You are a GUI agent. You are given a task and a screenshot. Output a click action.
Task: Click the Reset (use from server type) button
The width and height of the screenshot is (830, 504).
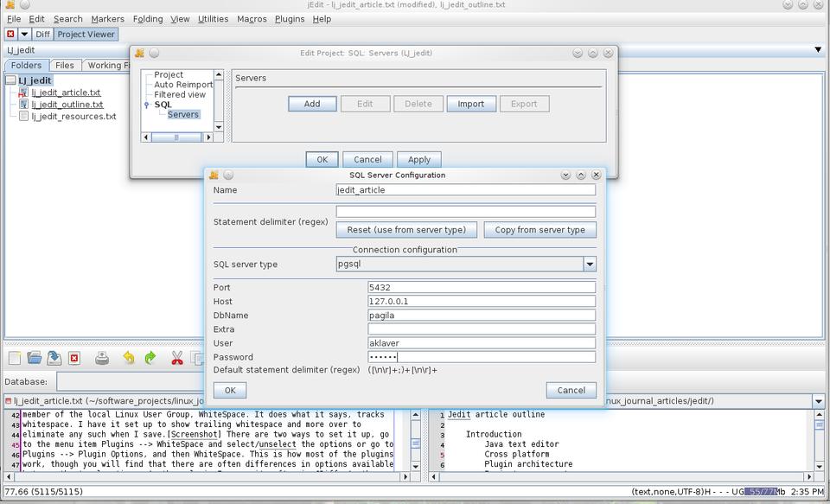tap(406, 230)
